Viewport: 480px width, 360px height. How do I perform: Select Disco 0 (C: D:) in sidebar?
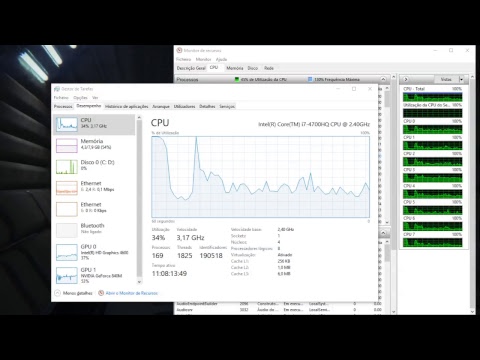tap(94, 166)
